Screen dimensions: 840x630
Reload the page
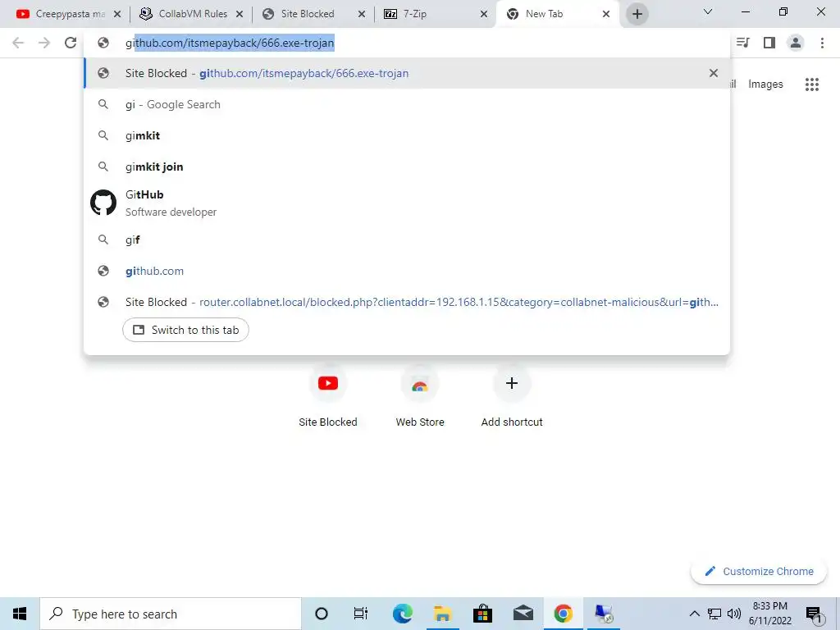point(71,43)
